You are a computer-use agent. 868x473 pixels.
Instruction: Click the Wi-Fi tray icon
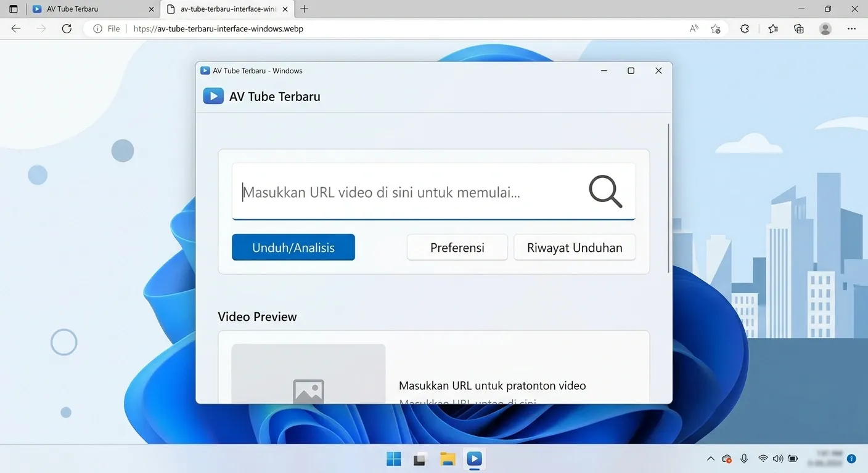[x=763, y=459]
